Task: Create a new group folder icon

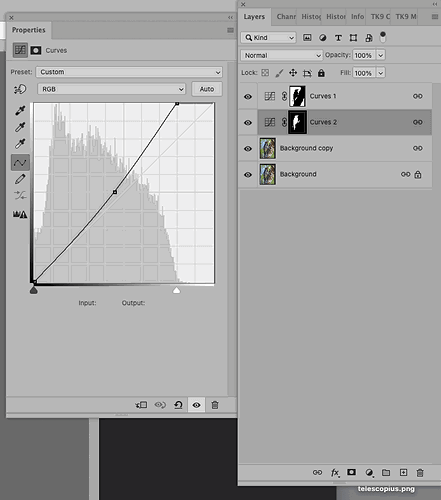Action: pyautogui.click(x=386, y=472)
